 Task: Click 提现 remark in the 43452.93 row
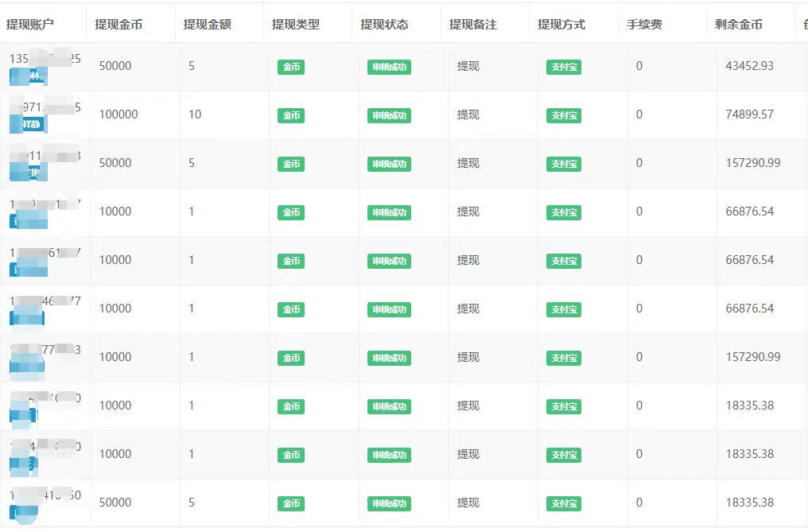468,66
